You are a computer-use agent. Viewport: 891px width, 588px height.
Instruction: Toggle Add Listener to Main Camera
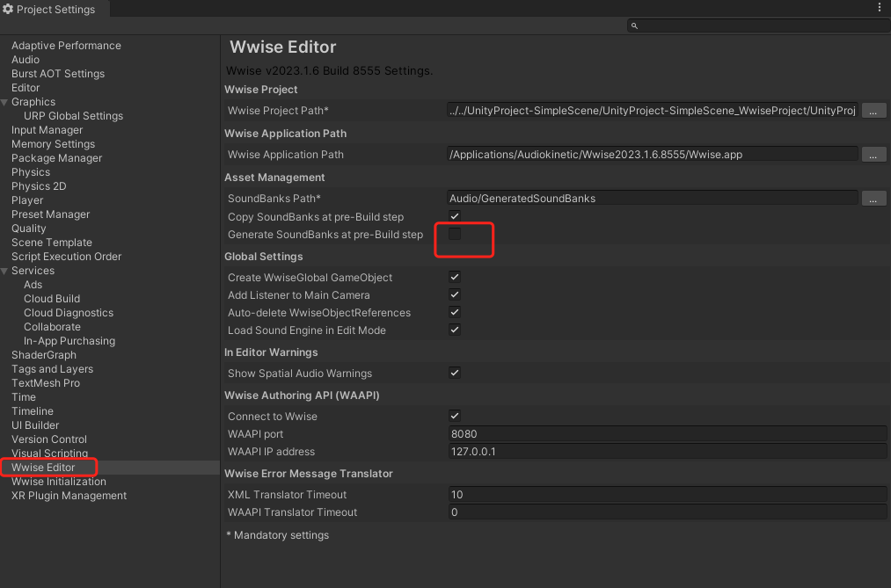coord(455,294)
